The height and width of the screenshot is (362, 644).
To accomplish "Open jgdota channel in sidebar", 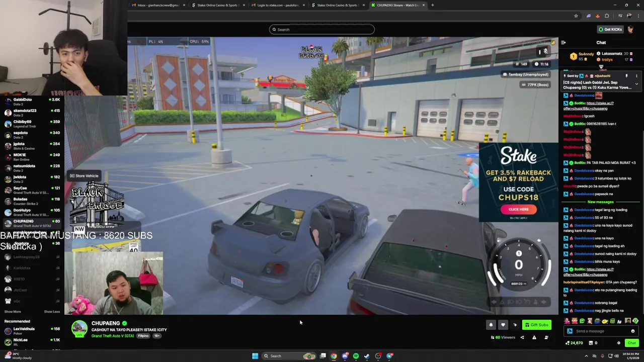I will [32, 146].
